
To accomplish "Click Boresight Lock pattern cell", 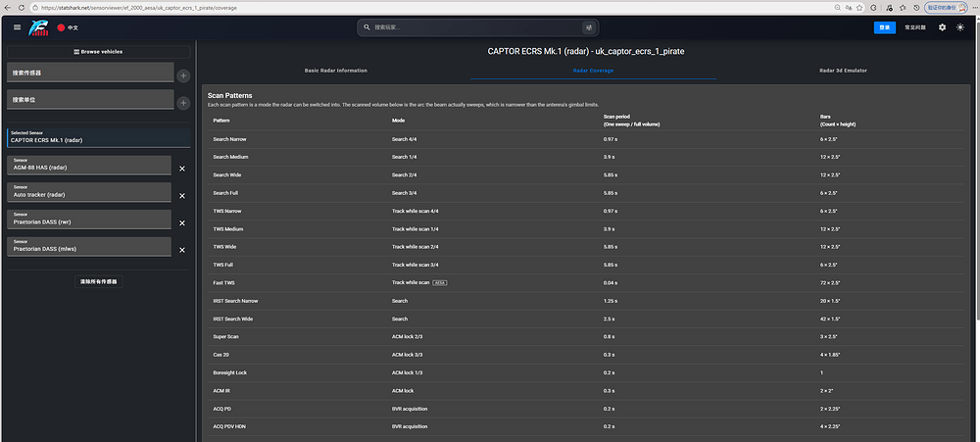I will (228, 373).
